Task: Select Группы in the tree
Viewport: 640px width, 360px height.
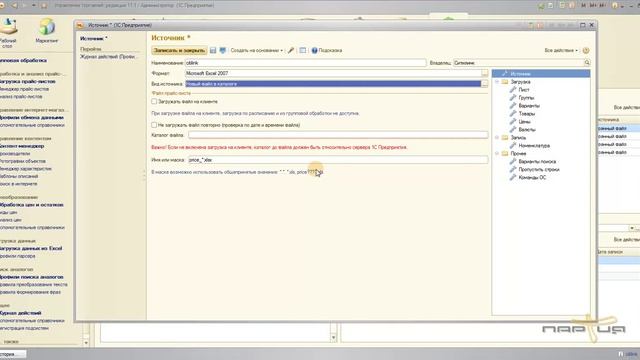Action: point(526,98)
